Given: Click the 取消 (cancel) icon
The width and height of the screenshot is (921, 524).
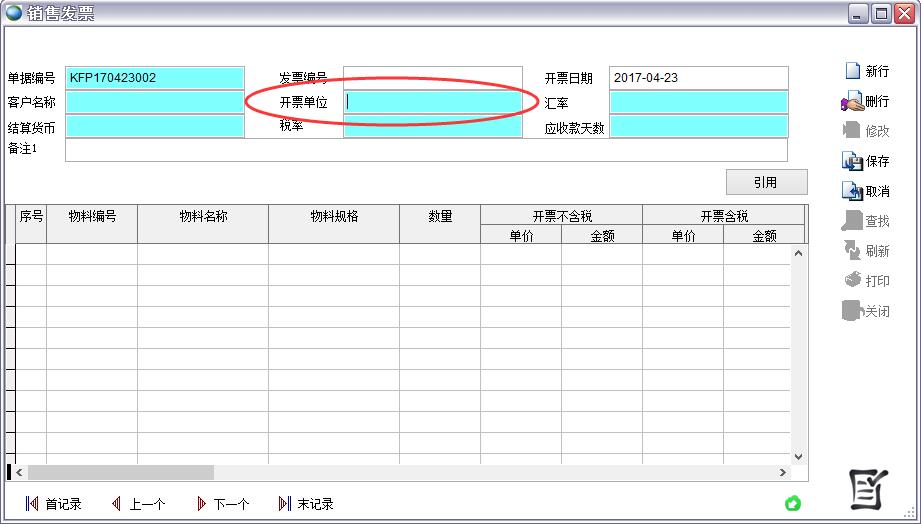Looking at the screenshot, I should tap(852, 191).
